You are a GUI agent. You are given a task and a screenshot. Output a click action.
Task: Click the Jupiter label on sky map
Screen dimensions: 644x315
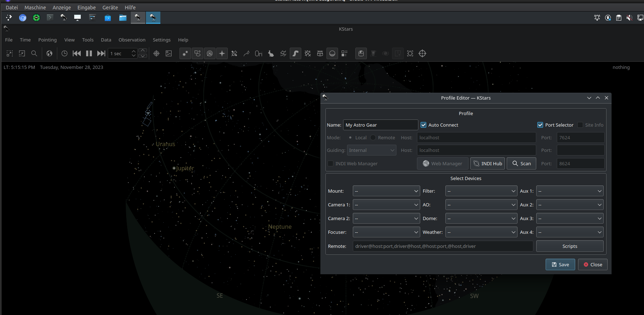pyautogui.click(x=185, y=168)
